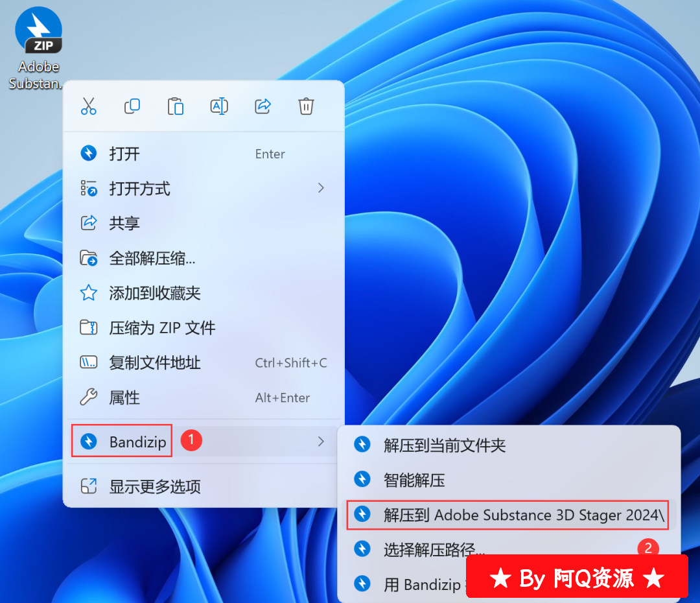The image size is (700, 603).
Task: Click the Bandizip icon beside 解压到当前文件夹
Action: 362,444
